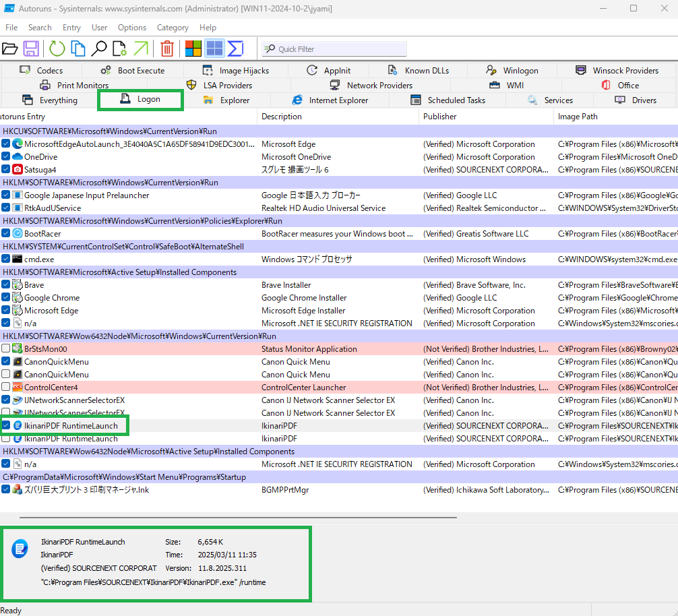This screenshot has width=678, height=616.
Task: Click the icon of the ズバリ巨大プリント shortcut entry
Action: [18, 489]
